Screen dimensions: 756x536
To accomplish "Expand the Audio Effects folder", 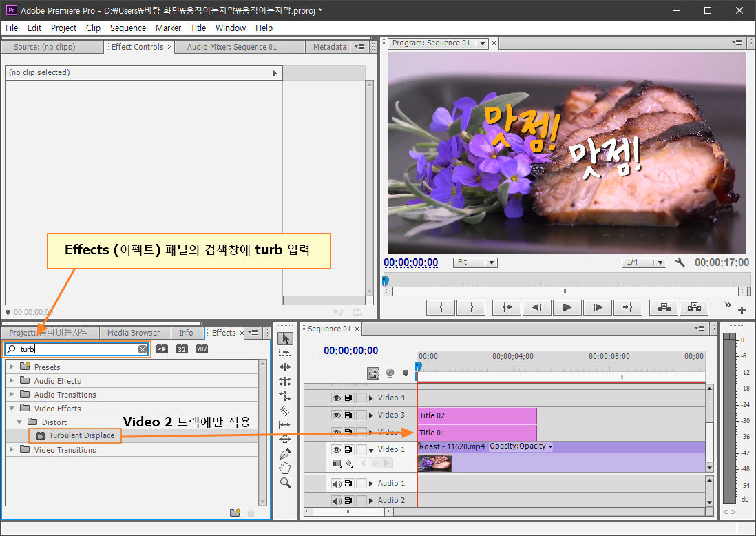I will click(12, 381).
